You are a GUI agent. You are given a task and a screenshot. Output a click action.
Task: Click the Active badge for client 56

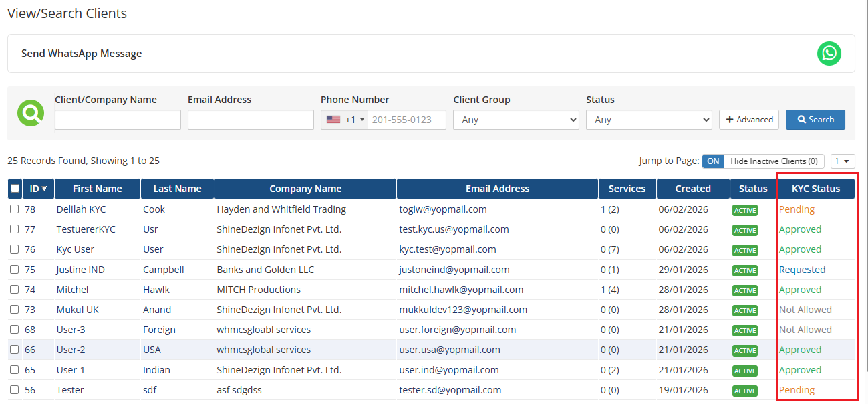click(x=744, y=391)
